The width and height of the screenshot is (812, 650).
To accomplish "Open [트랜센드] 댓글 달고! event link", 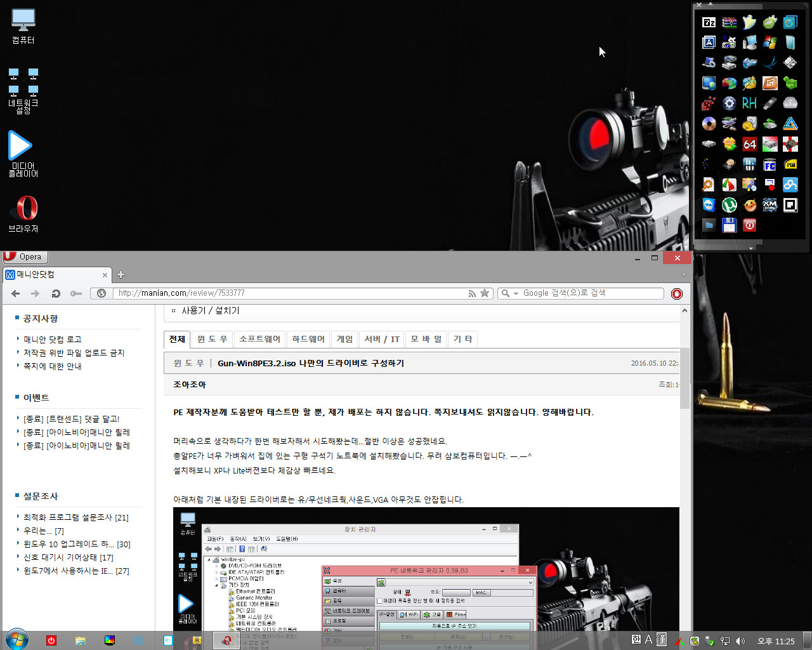I will tap(72, 419).
